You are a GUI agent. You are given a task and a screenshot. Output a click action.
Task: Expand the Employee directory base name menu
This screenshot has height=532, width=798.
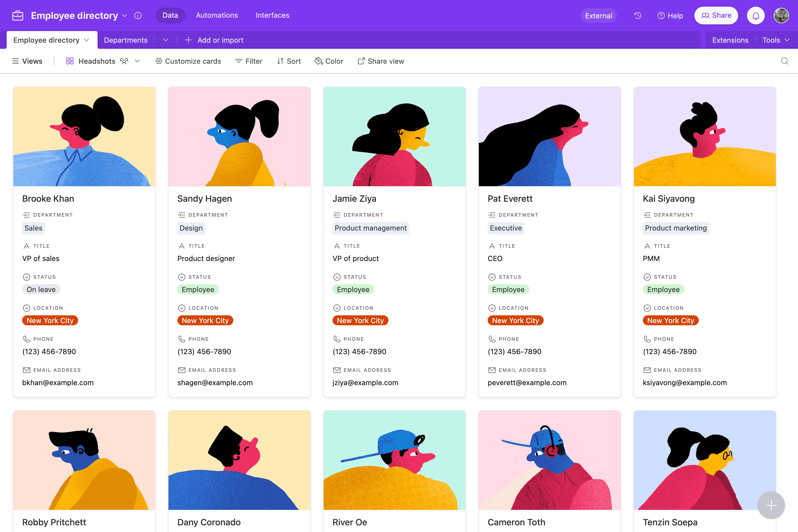(125, 16)
